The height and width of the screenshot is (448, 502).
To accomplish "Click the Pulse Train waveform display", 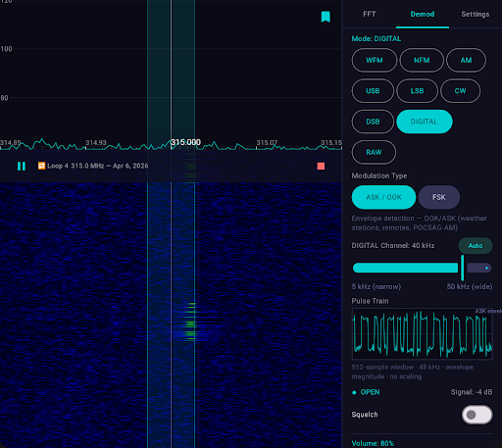I will pyautogui.click(x=423, y=333).
